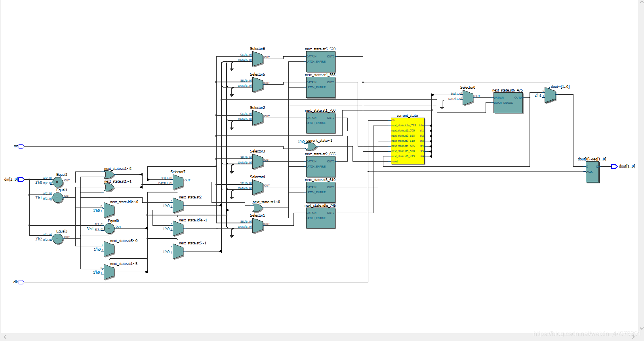The height and width of the screenshot is (341, 644).
Task: Select the Selector3 multiplexer symbol
Action: (x=257, y=162)
